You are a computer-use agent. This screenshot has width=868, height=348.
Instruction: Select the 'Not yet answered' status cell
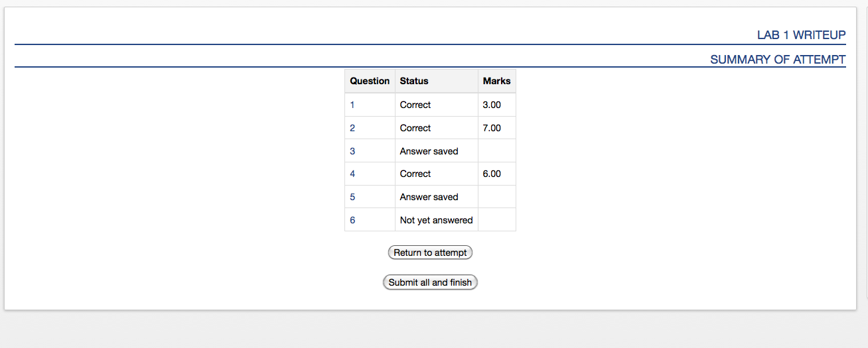point(436,220)
